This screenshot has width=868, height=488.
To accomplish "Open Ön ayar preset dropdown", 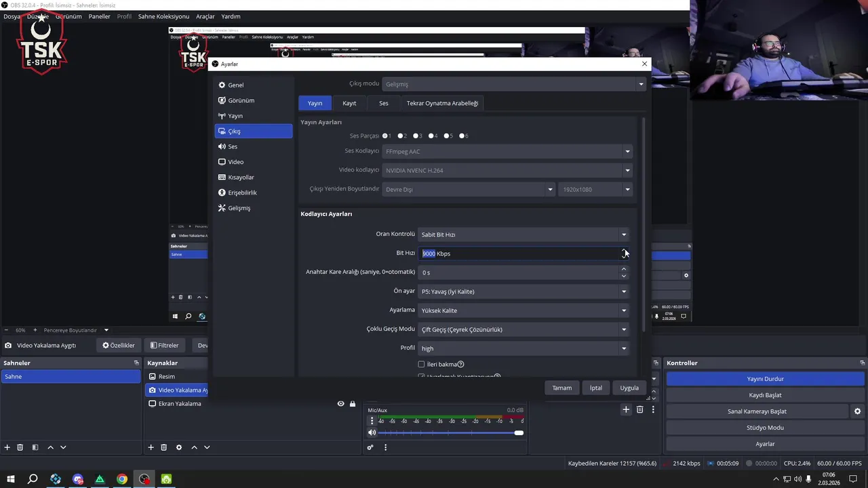I will (x=524, y=291).
